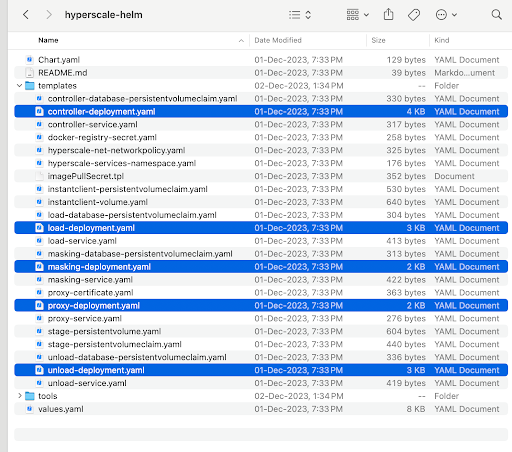Sort by Name column header
Viewport: 512px width, 452px height.
coord(48,40)
